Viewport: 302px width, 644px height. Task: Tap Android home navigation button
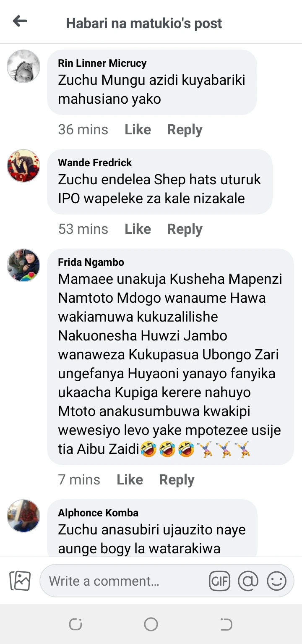point(151,624)
